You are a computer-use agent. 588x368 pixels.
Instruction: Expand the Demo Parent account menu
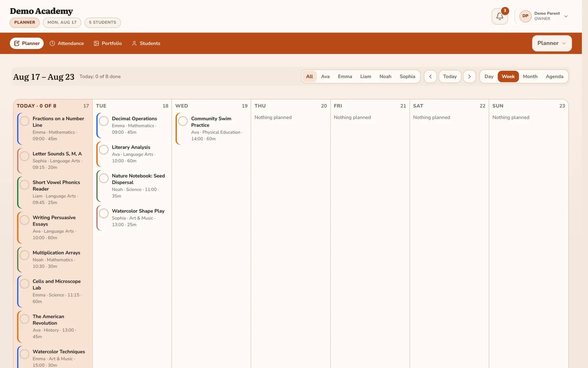[x=544, y=16]
